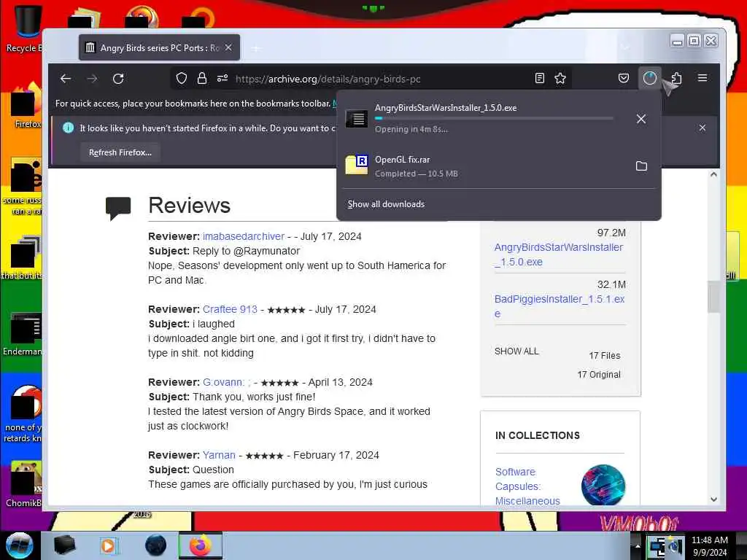Screen dimensions: 747x560
Task: Click the forward navigation arrow
Action: coord(92,79)
